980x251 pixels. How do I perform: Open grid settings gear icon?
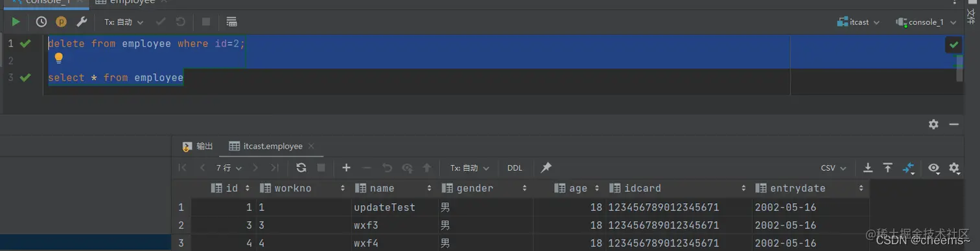pyautogui.click(x=954, y=168)
